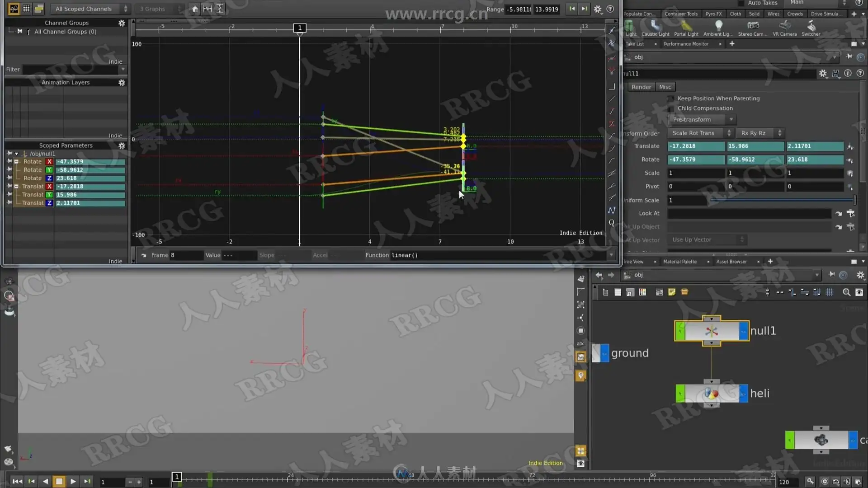Click the Caustic Light shelf tool

pyautogui.click(x=655, y=28)
